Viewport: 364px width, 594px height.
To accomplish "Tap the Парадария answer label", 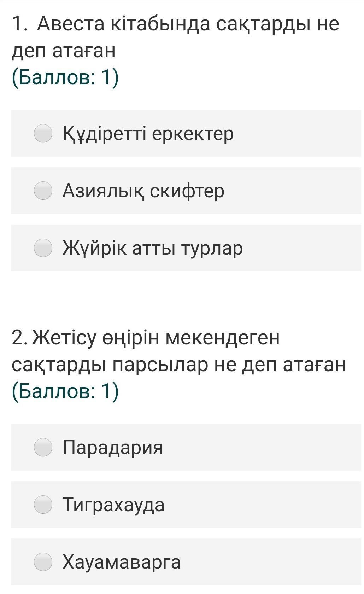I will [113, 448].
